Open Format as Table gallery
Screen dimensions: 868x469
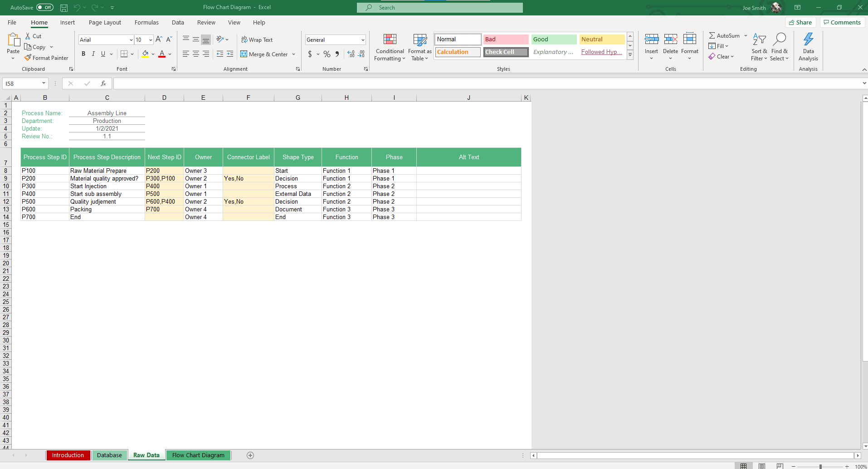tap(420, 47)
